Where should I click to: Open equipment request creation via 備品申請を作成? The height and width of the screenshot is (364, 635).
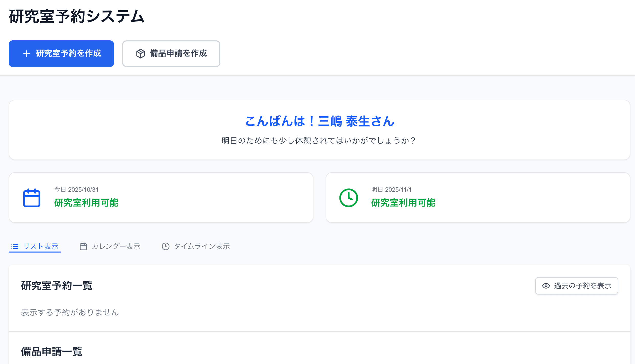[x=171, y=54]
